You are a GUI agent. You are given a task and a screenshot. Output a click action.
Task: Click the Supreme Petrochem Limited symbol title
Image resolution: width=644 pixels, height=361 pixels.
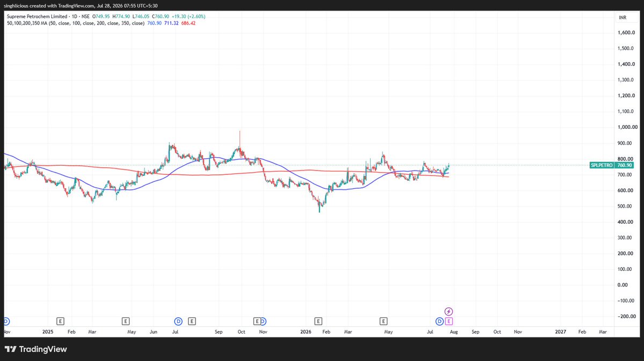37,17
